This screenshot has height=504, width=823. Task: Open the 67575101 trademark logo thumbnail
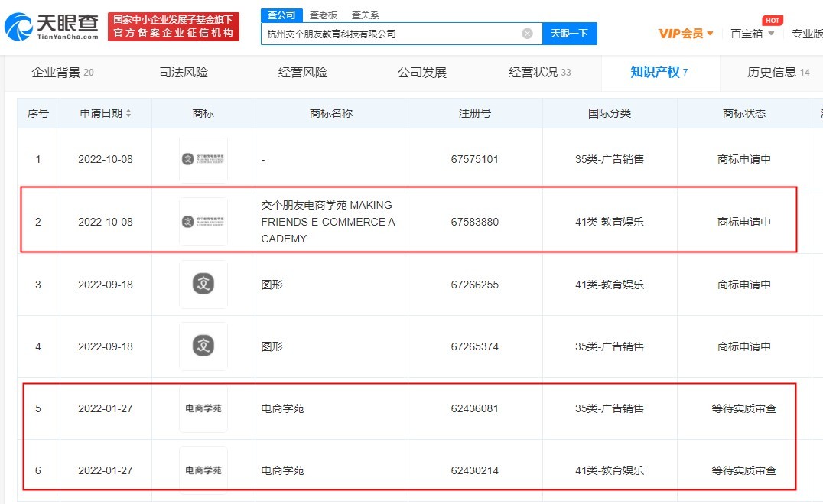[203, 158]
